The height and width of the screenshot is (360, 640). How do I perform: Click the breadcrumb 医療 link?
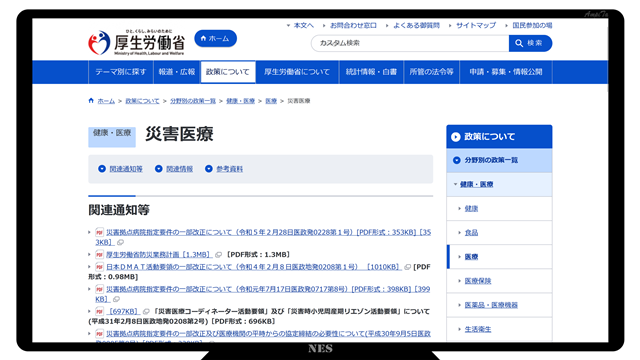[x=271, y=101]
